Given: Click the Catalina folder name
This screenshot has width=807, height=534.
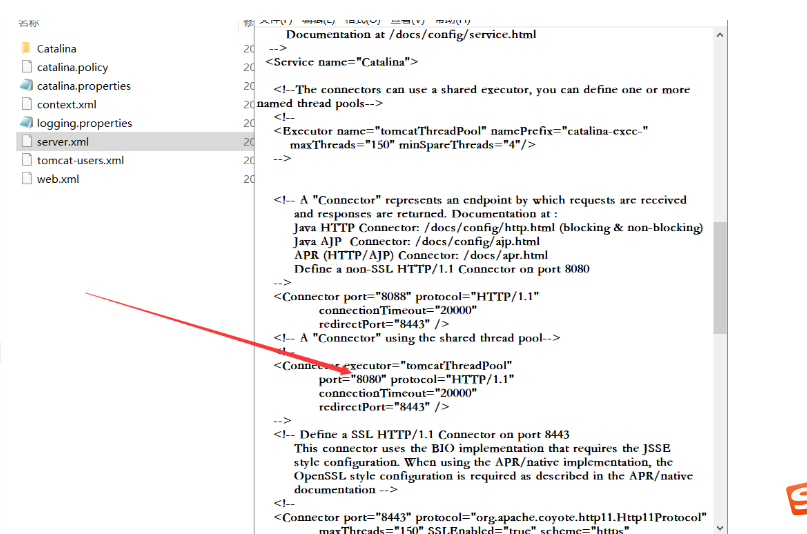Looking at the screenshot, I should point(57,48).
